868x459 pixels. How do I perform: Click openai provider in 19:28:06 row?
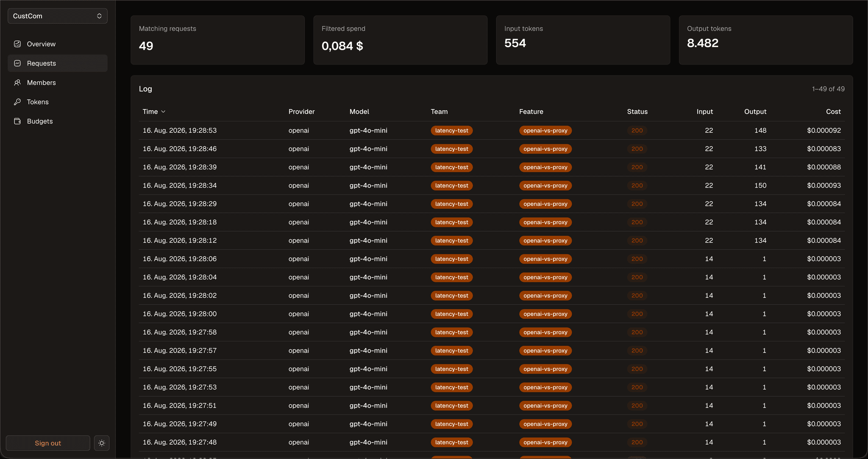[299, 259]
